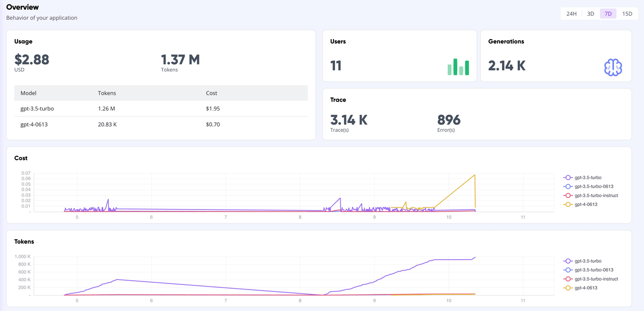Click the blue circle marker for gpt-3.5-turbo-0613 legend
Screen dimensions: 644x311
point(569,186)
